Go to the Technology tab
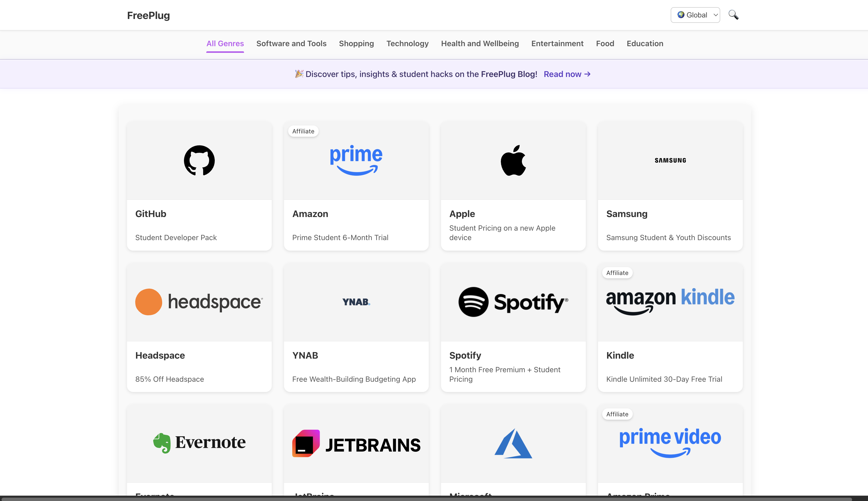 tap(407, 43)
